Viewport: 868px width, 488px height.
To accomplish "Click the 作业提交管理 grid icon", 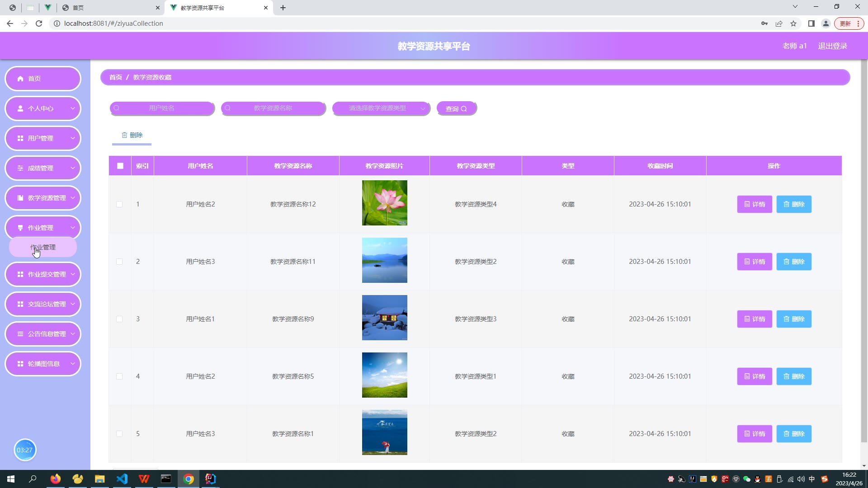I will pos(20,274).
